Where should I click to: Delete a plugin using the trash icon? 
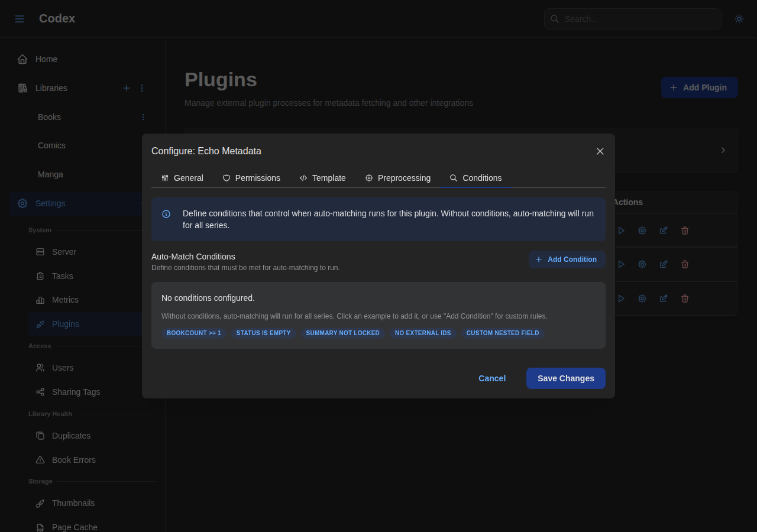(684, 231)
